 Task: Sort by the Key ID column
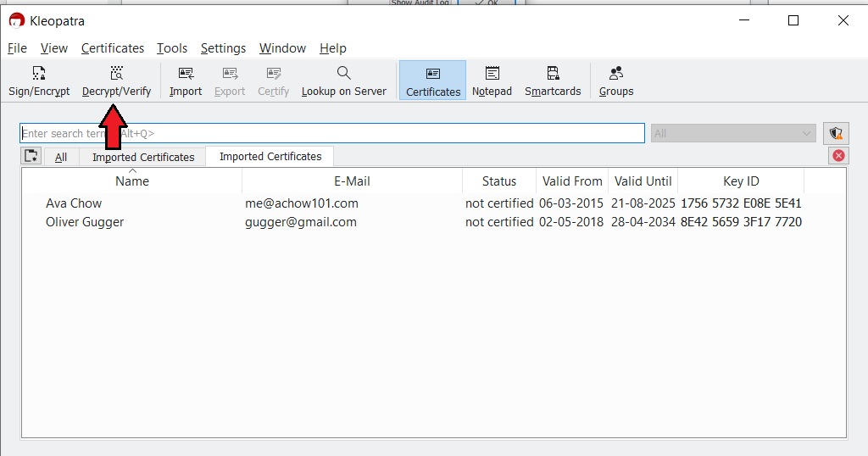point(741,181)
